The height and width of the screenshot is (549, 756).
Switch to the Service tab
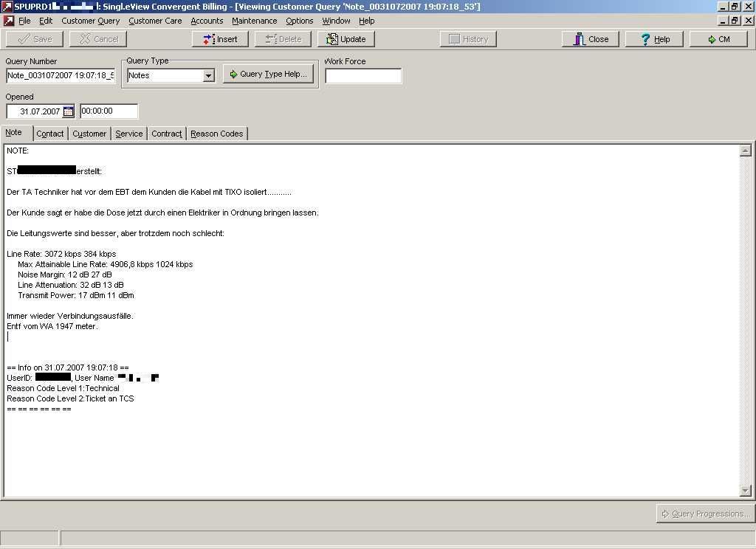tap(129, 134)
